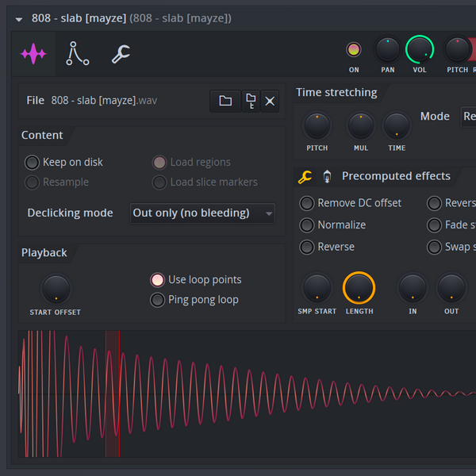
Task: Click the LENGTH knob
Action: pyautogui.click(x=359, y=288)
